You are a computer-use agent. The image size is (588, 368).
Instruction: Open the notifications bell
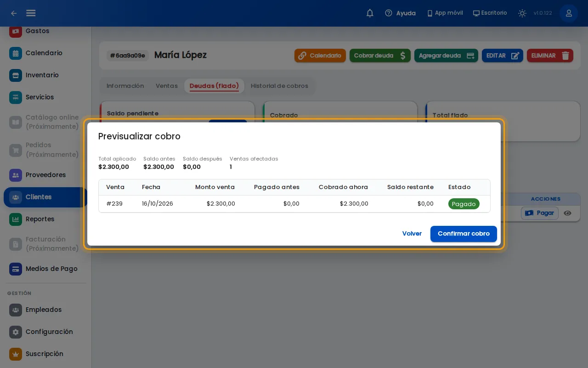(370, 13)
